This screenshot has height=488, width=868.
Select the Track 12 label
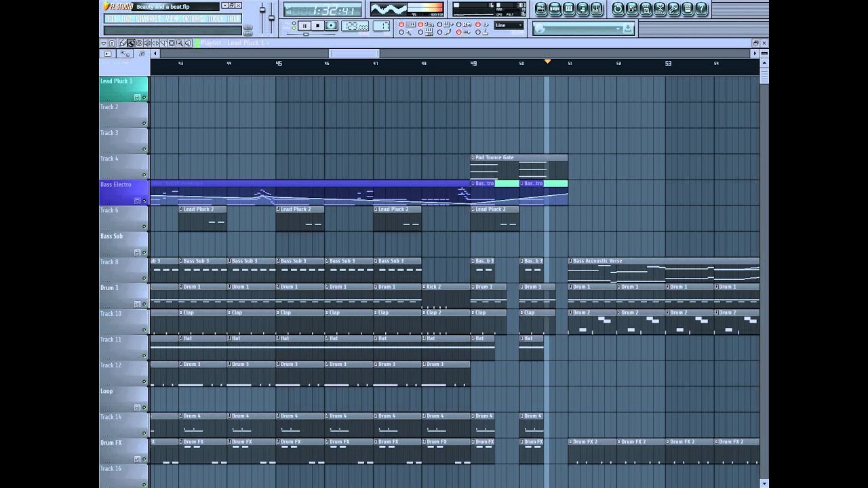pyautogui.click(x=111, y=365)
